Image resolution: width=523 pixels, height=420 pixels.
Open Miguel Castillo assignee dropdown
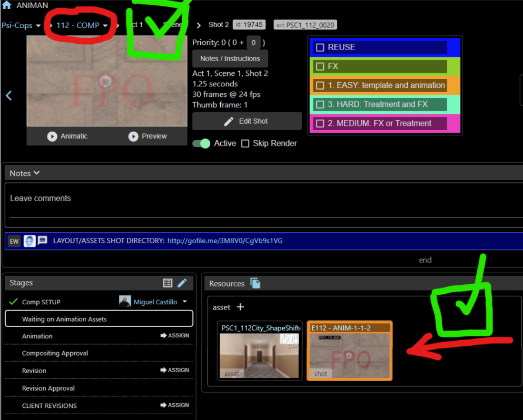(185, 302)
